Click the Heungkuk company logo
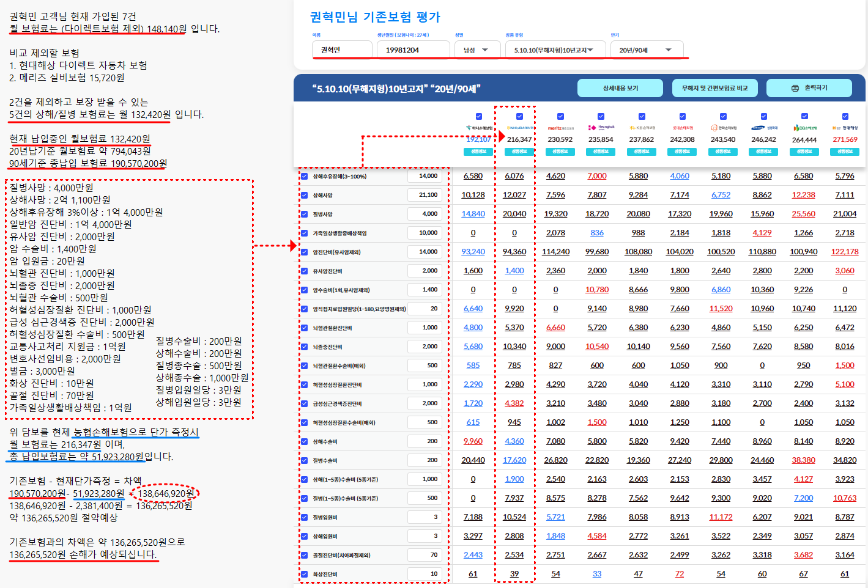 click(601, 128)
